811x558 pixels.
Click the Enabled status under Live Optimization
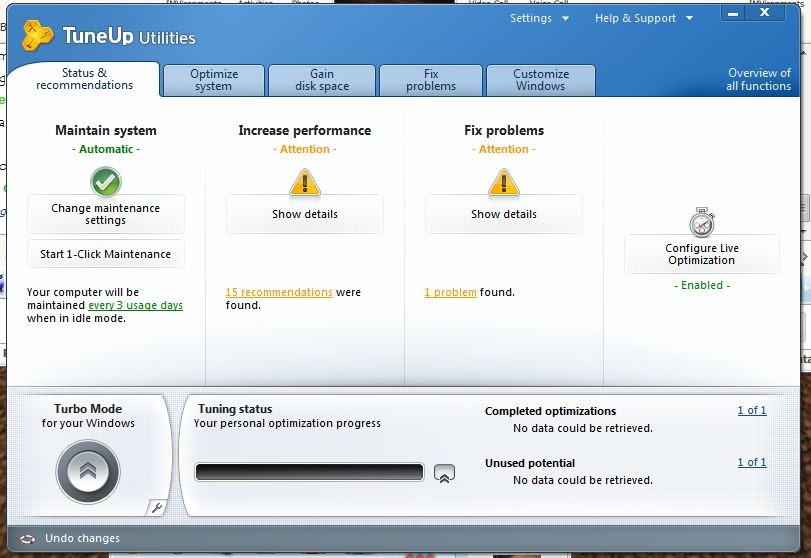click(702, 285)
